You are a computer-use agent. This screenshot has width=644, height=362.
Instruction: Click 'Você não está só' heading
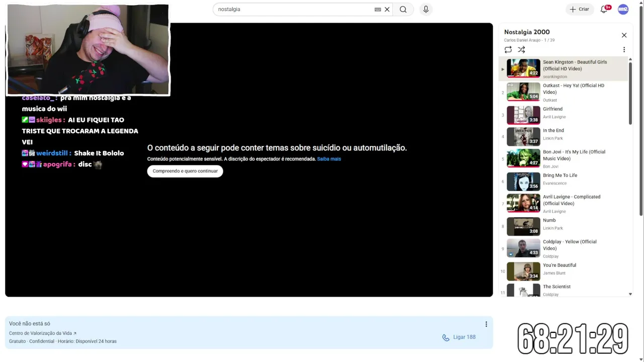(29, 323)
